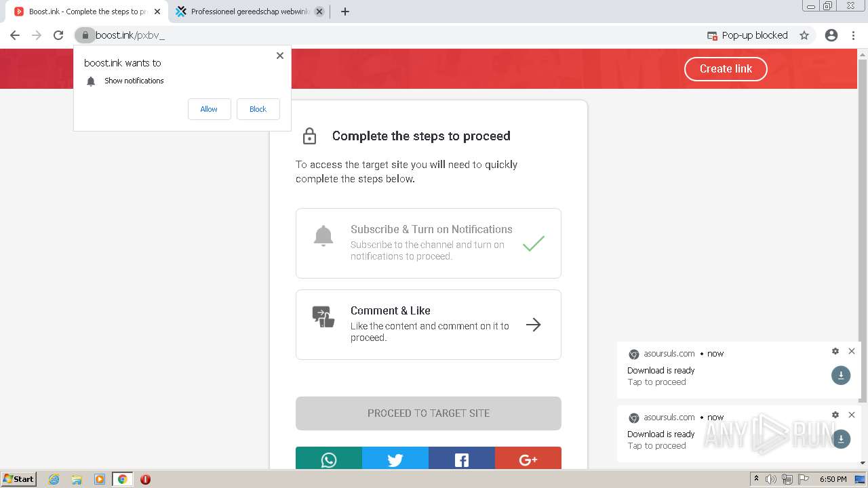The height and width of the screenshot is (488, 868).
Task: Click the Pop-up blocked indicator
Action: (747, 35)
